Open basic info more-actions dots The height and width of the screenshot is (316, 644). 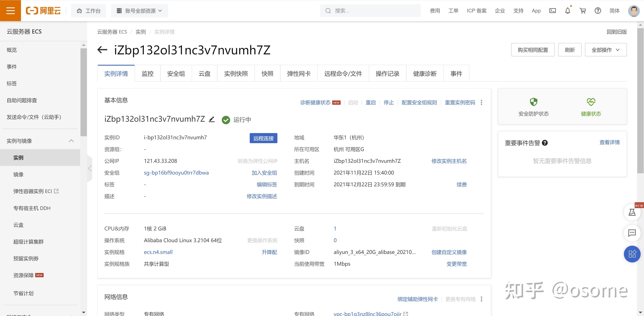(x=481, y=102)
